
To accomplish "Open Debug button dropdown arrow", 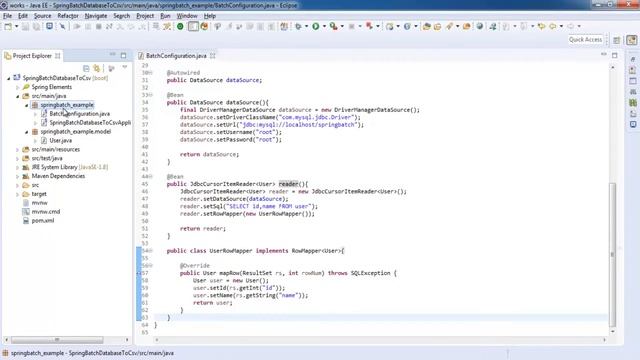I will (306, 27).
